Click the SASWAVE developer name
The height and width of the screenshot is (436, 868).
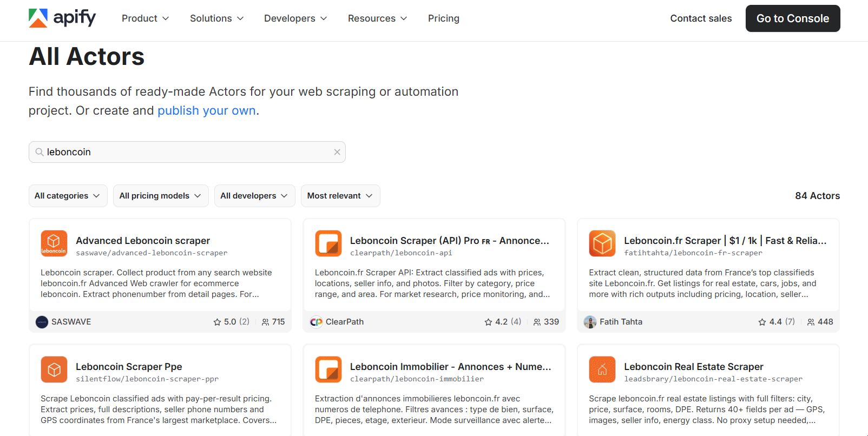point(71,322)
